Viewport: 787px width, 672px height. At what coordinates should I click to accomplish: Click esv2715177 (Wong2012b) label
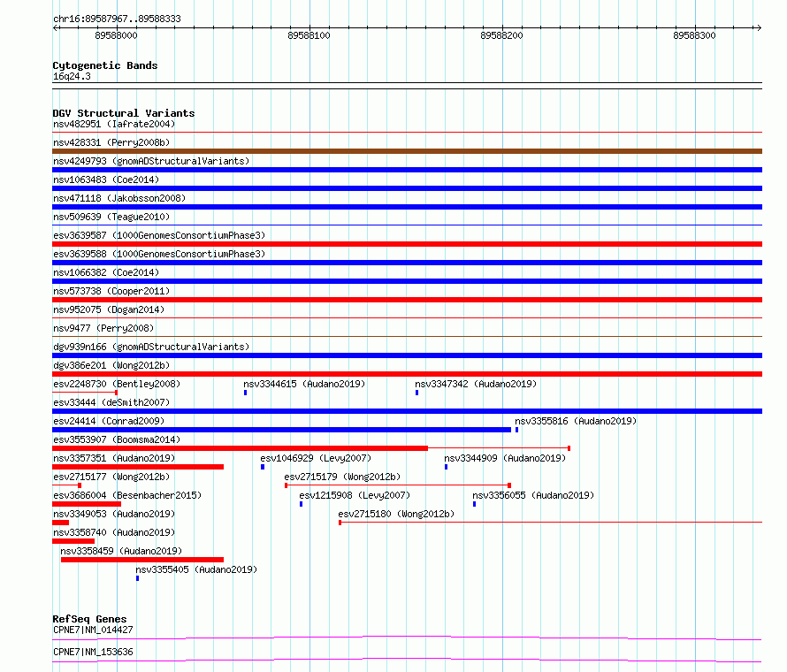(x=111, y=477)
